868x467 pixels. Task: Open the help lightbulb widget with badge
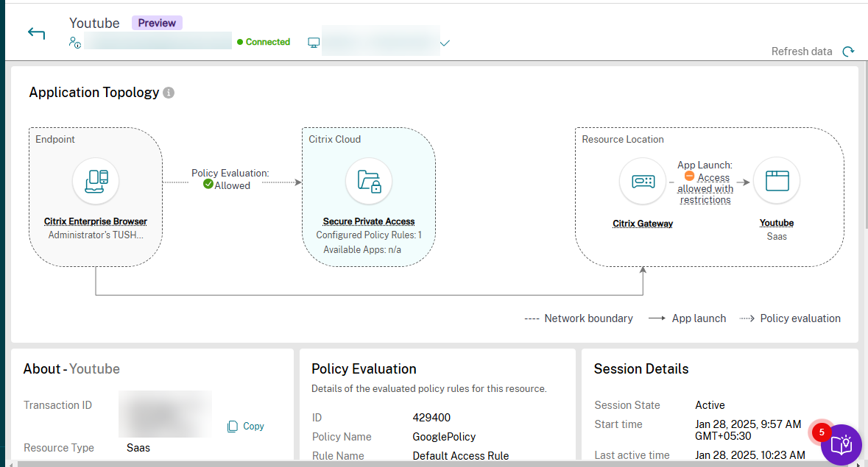pyautogui.click(x=841, y=444)
